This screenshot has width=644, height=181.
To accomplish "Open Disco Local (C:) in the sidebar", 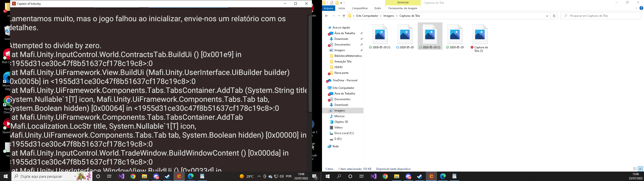I will pyautogui.click(x=344, y=133).
